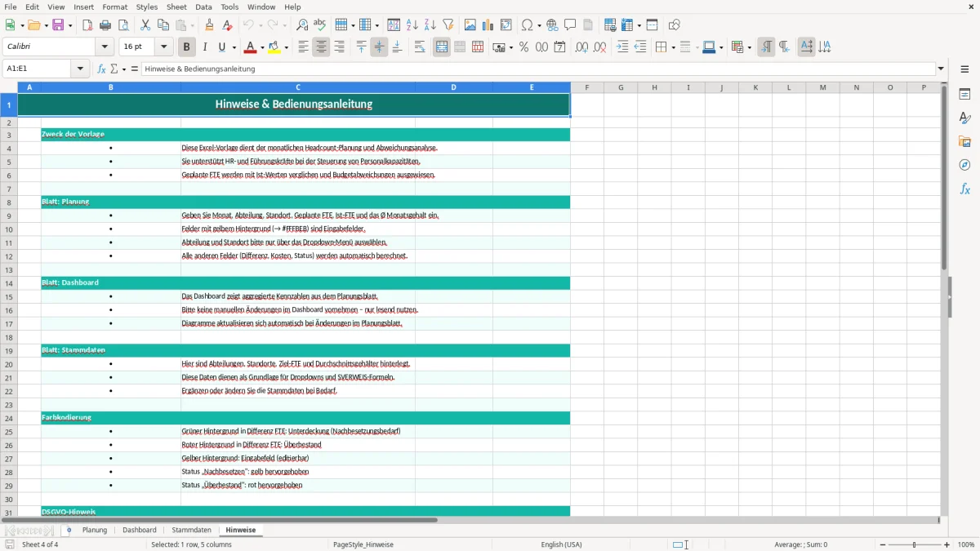This screenshot has width=980, height=551.
Task: Open sidebar Navigator deck
Action: point(964,165)
